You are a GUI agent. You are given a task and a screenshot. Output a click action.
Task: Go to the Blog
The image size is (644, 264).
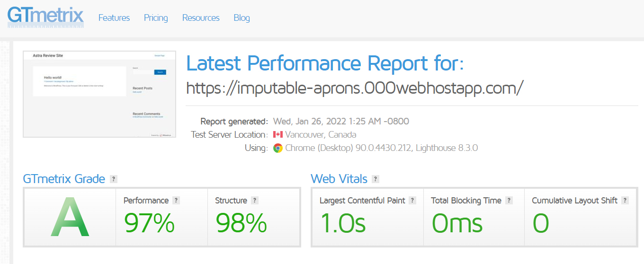pyautogui.click(x=241, y=18)
